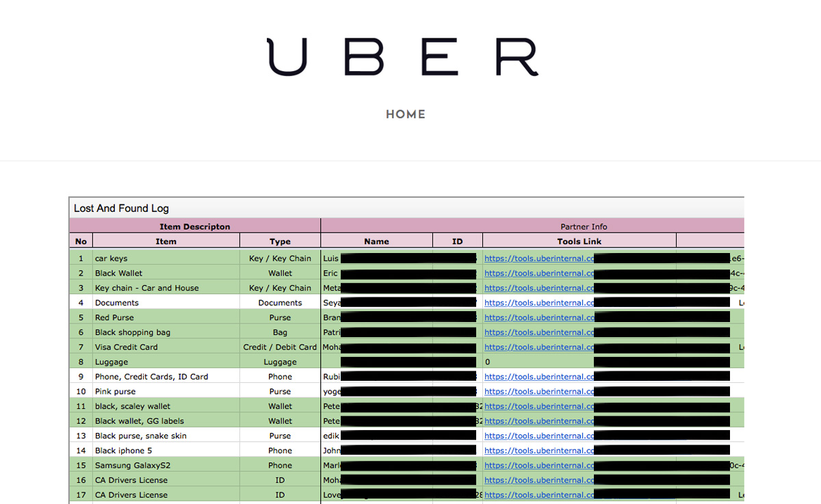Click row number 15 cell
The width and height of the screenshot is (821, 504).
pos(81,466)
